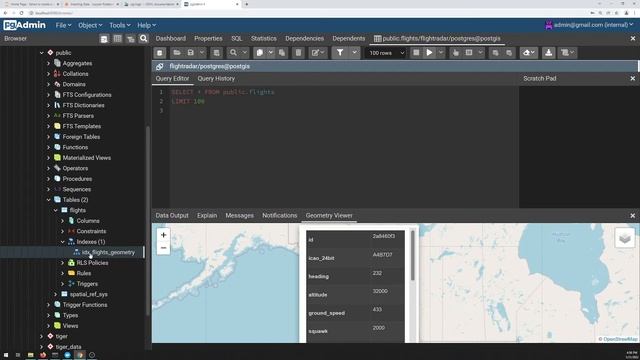Collapse the Tables (2) node

tap(49, 200)
